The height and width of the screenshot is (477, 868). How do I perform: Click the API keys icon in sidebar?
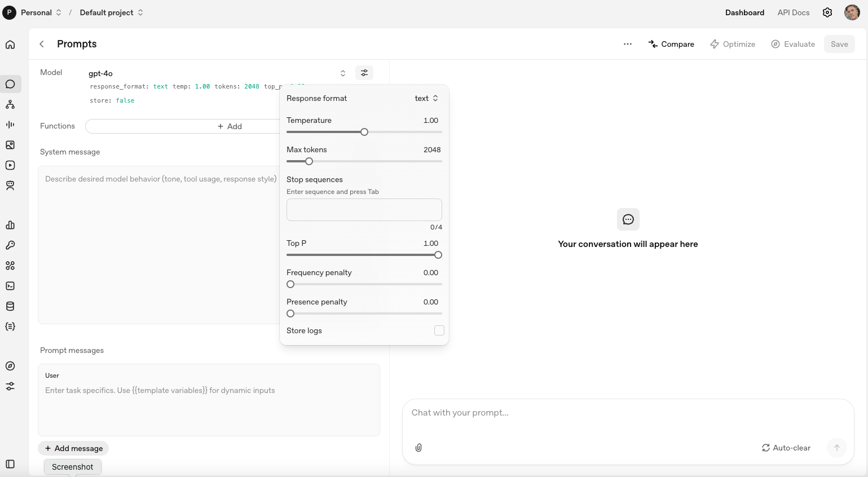coord(10,245)
